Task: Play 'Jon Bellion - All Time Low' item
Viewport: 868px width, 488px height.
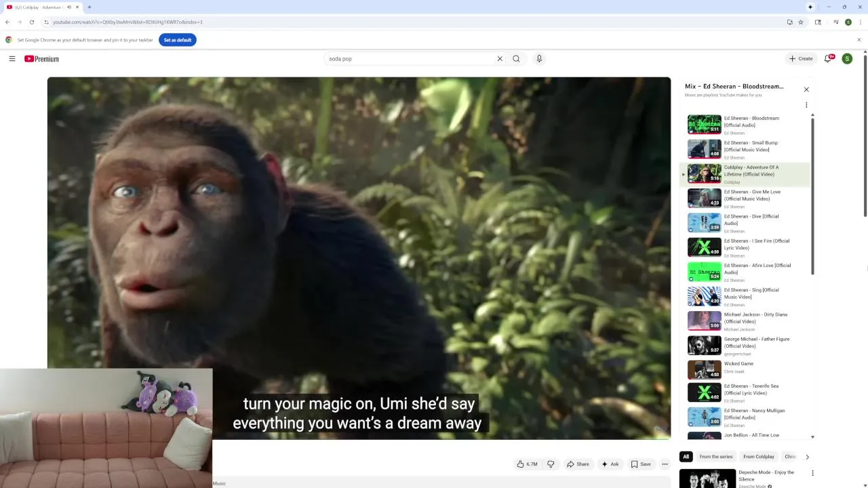Action: [x=746, y=436]
